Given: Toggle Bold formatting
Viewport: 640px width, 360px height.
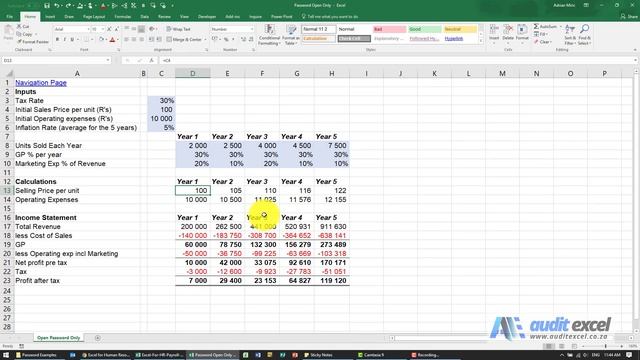Looking at the screenshot, I should point(57,40).
